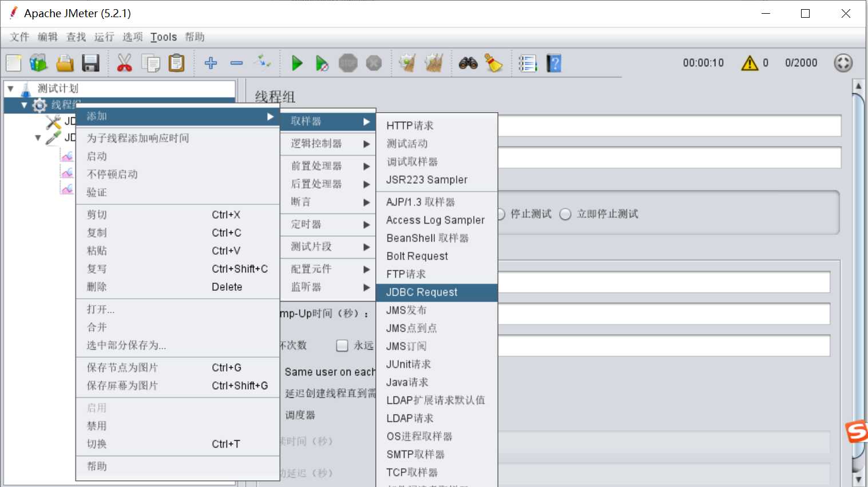Viewport: 868px width, 487px height.
Task: Start the test with green play icon
Action: [x=297, y=63]
